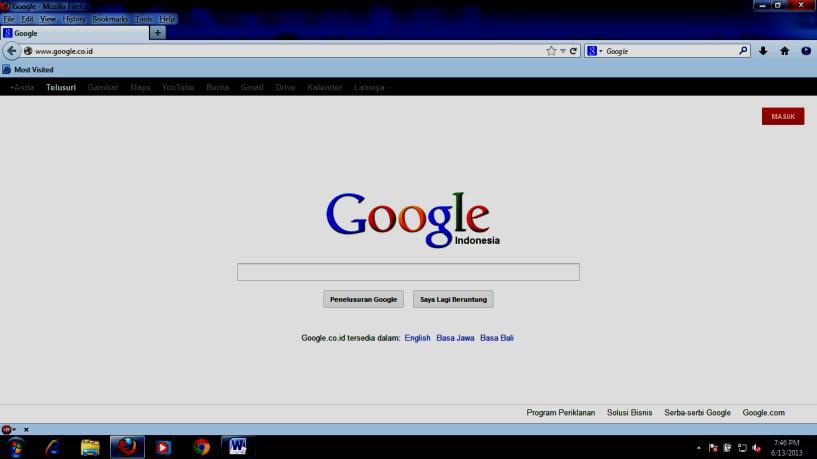The image size is (817, 459).
Task: Click the red MASUK sign-in button
Action: pyautogui.click(x=783, y=116)
